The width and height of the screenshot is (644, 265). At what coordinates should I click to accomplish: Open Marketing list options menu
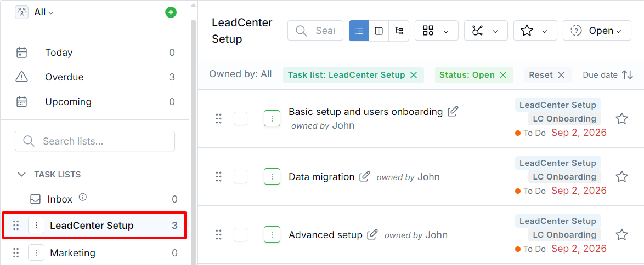click(x=37, y=253)
